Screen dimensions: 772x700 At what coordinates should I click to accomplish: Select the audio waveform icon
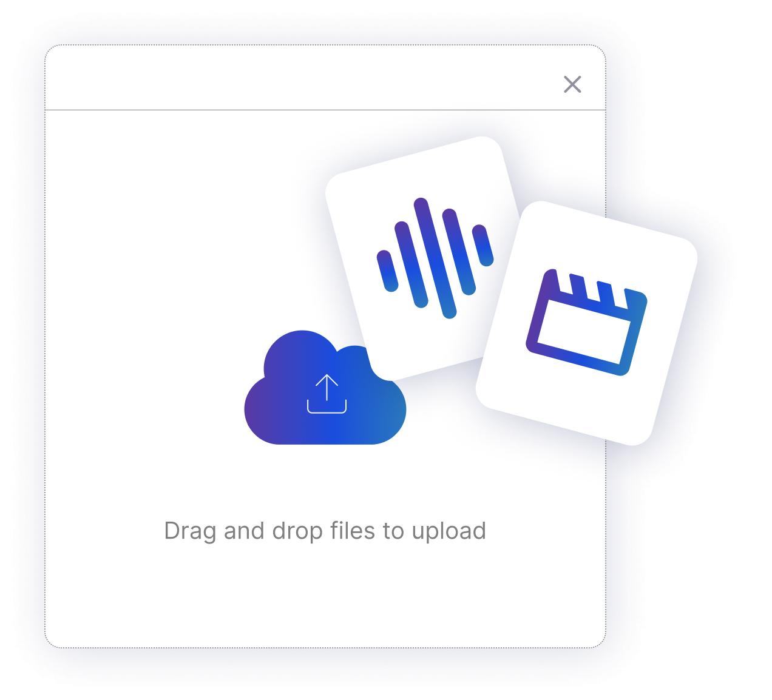click(x=435, y=257)
